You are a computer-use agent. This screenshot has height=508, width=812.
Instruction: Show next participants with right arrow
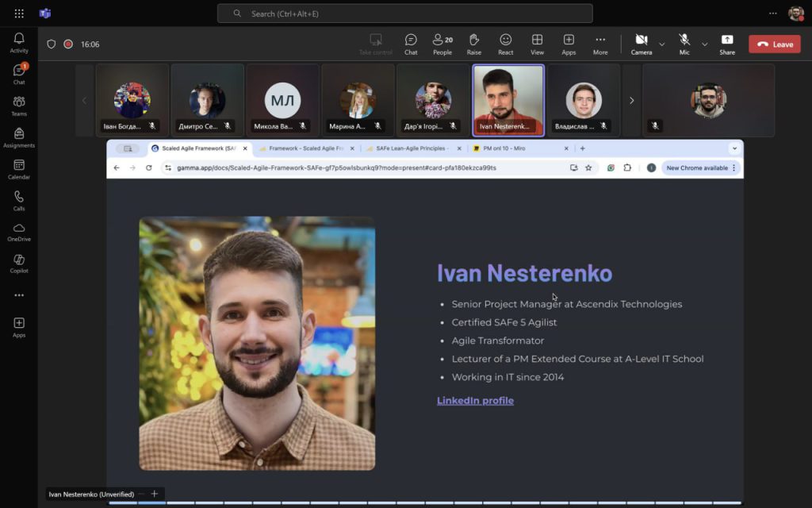[x=631, y=101]
